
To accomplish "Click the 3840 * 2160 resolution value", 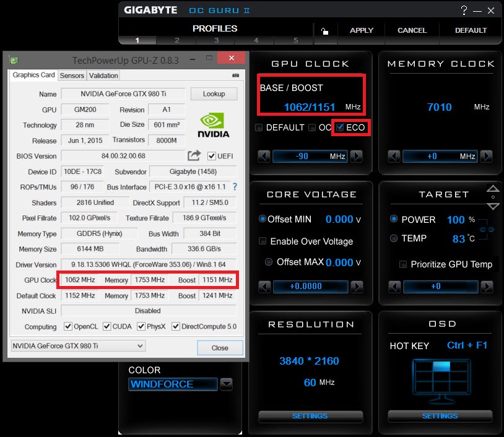I will [309, 361].
